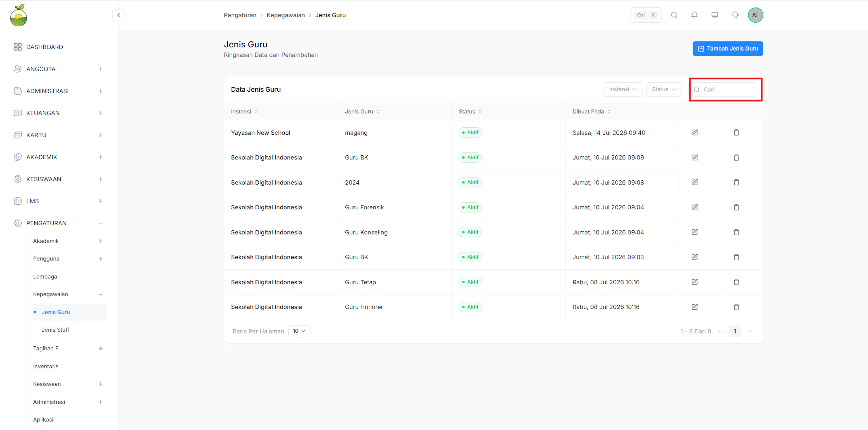This screenshot has width=868, height=430.
Task: Click the monitor display icon in header
Action: coord(715,15)
